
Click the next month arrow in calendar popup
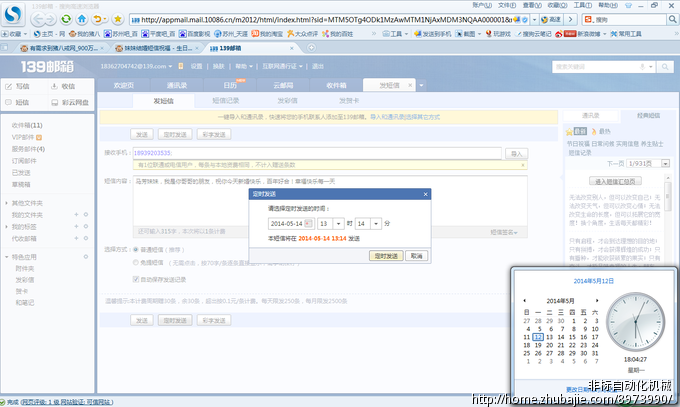597,300
